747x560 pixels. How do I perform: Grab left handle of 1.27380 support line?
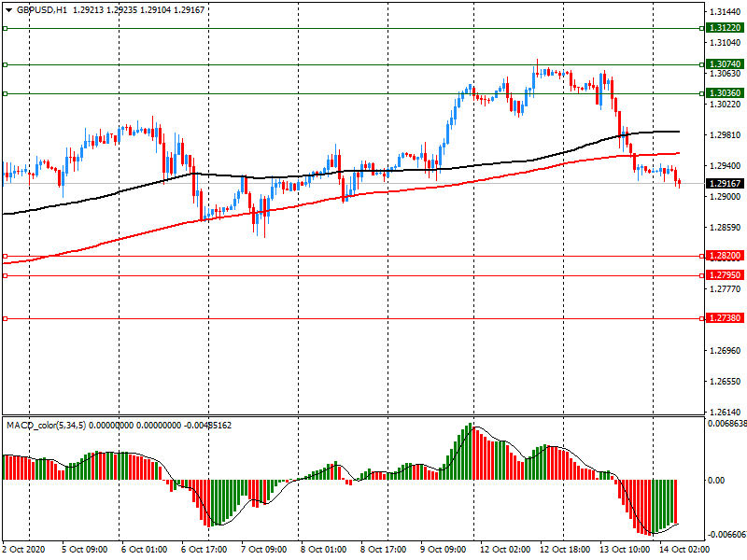point(6,318)
